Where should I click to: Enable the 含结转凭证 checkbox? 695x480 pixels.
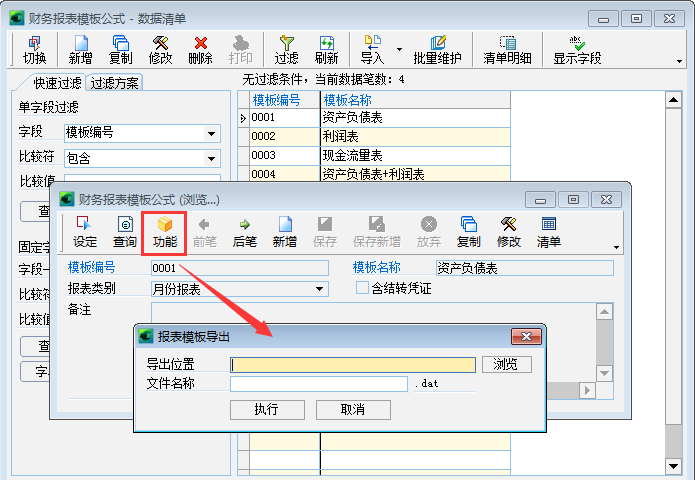click(363, 288)
